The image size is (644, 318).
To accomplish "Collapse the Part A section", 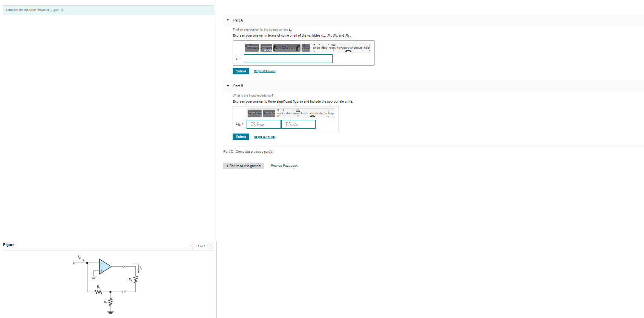I will pos(228,20).
